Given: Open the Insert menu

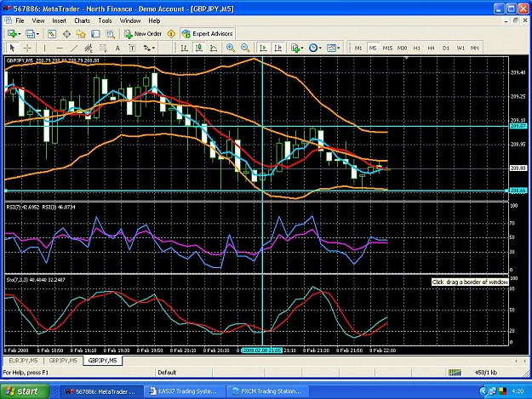Looking at the screenshot, I should (x=59, y=20).
